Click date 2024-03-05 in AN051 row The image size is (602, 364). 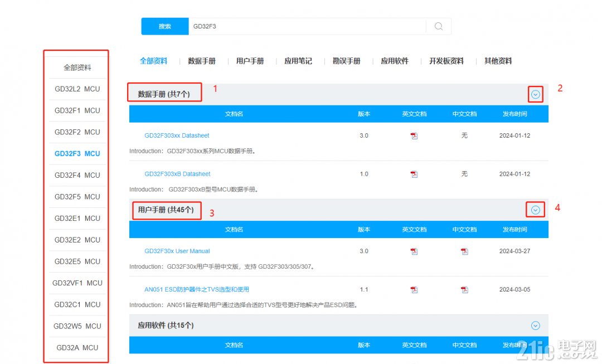click(514, 289)
